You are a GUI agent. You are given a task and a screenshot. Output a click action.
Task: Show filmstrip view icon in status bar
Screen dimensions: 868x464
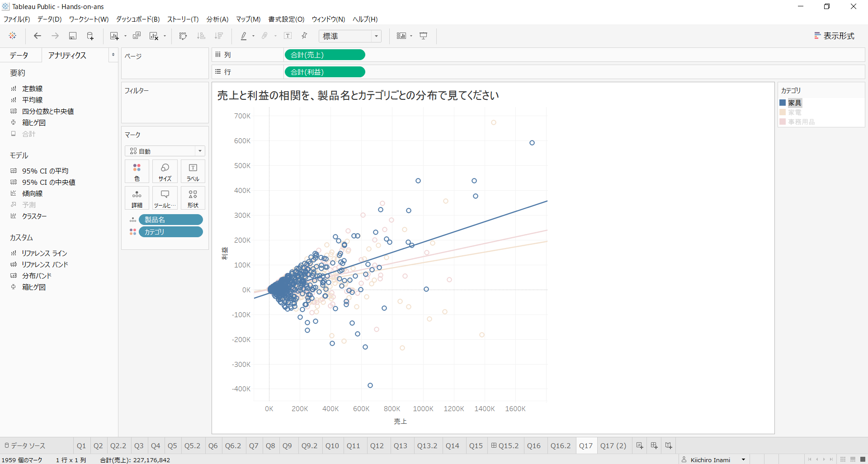click(853, 459)
